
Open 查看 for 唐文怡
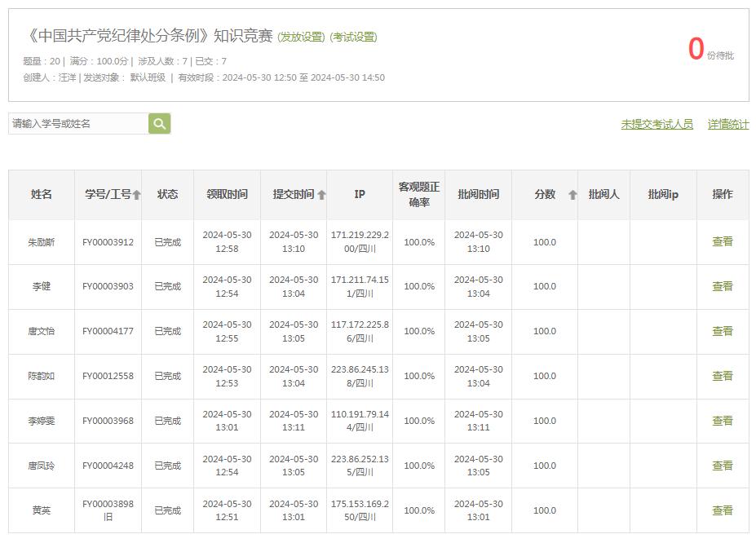[722, 332]
